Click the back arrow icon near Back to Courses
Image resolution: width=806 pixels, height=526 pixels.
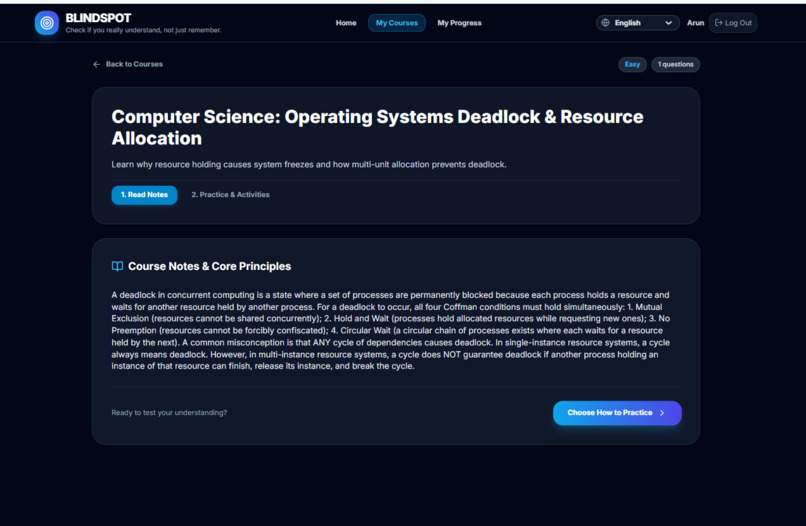tap(97, 64)
